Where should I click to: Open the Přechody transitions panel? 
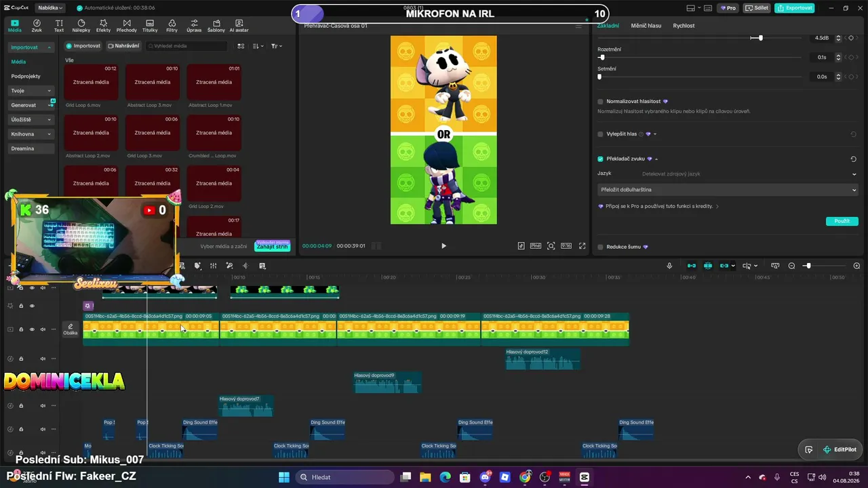click(x=127, y=26)
